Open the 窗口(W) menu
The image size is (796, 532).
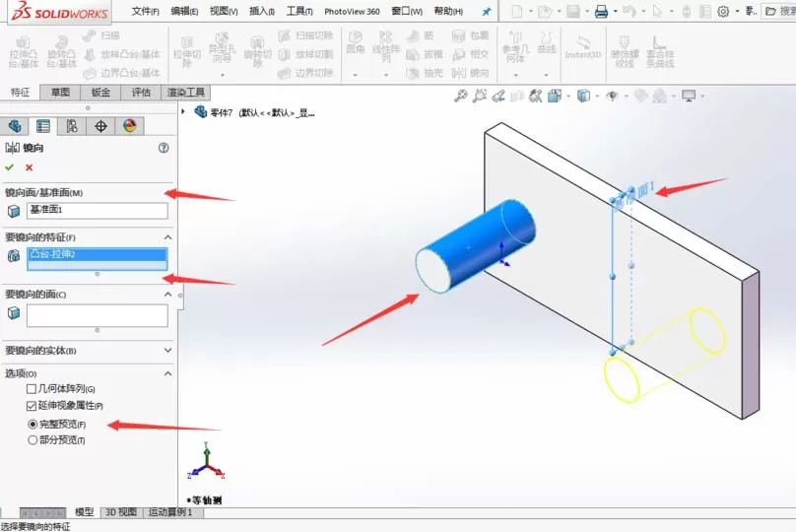(x=407, y=11)
